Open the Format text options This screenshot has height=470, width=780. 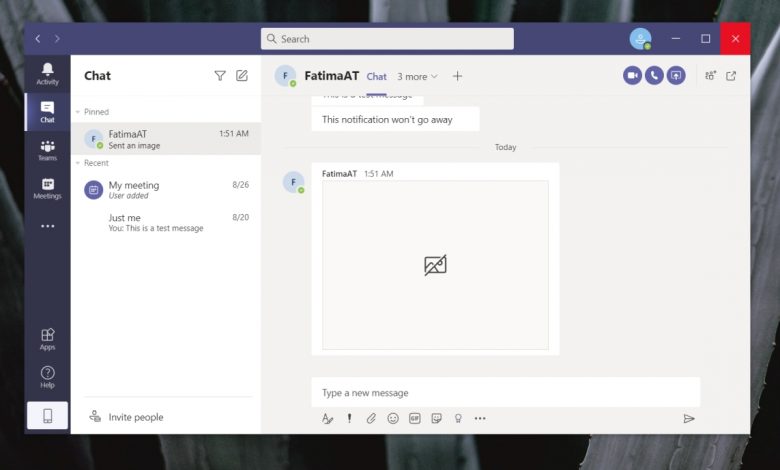coord(327,418)
